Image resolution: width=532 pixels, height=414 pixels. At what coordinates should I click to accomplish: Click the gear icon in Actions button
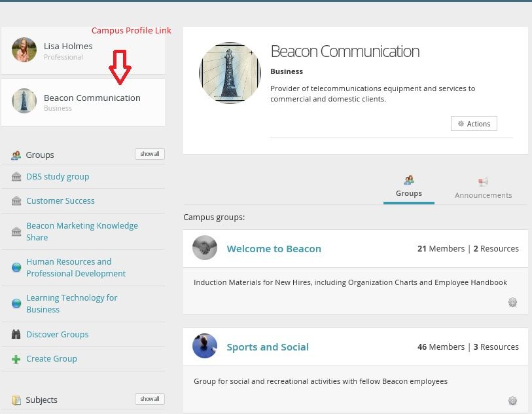tap(461, 124)
